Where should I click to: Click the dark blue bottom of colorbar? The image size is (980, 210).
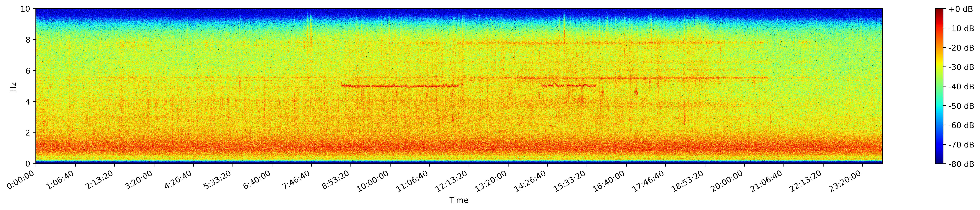(939, 162)
